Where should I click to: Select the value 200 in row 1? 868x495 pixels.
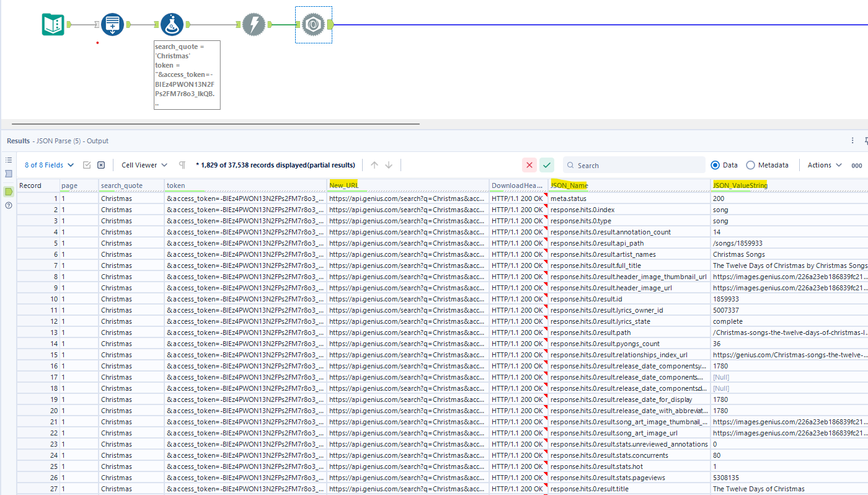[790, 198]
